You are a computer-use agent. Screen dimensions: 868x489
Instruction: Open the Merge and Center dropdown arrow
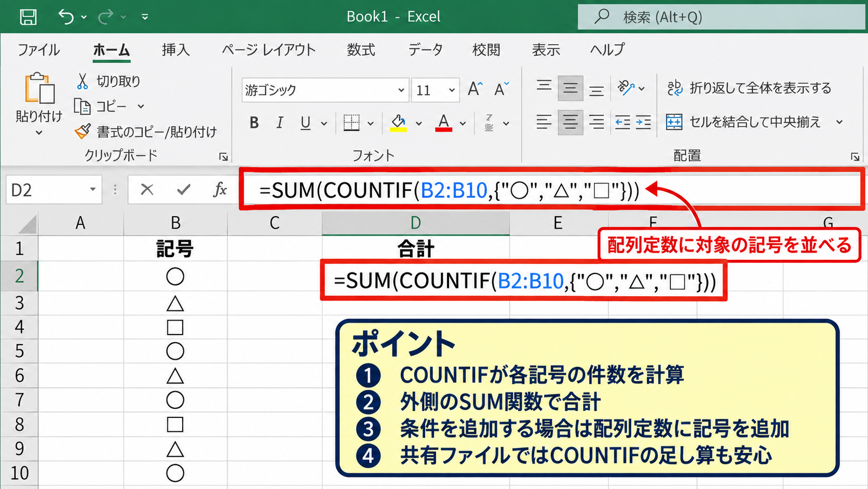839,122
